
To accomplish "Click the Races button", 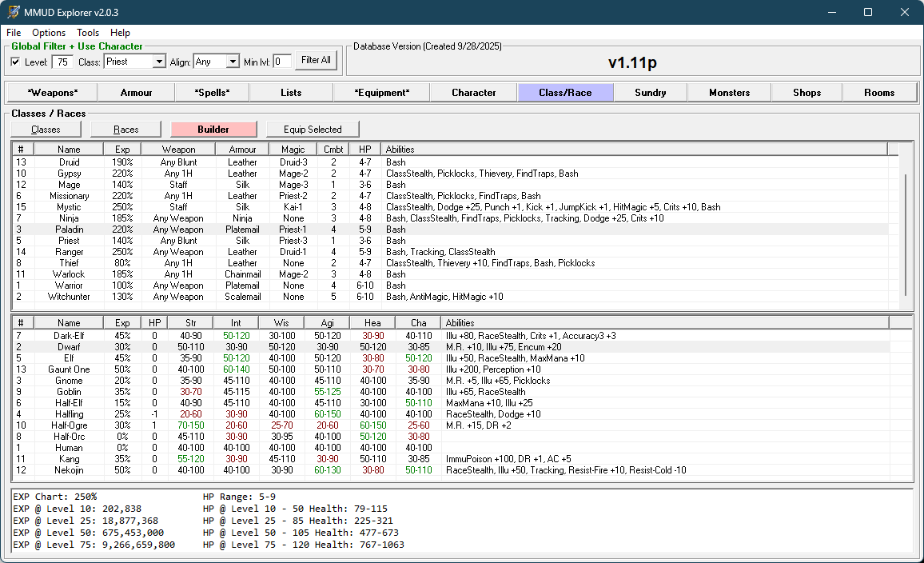I will [126, 130].
